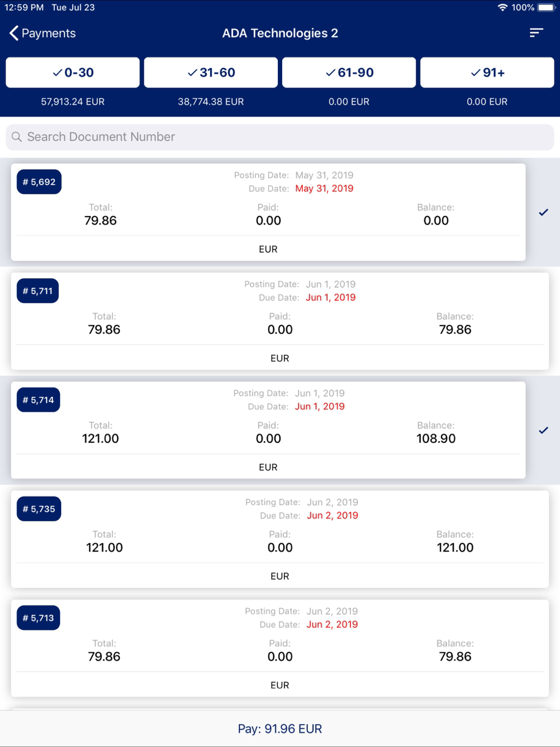Tap the magnifier icon in the search bar
560x747 pixels.
click(x=17, y=137)
